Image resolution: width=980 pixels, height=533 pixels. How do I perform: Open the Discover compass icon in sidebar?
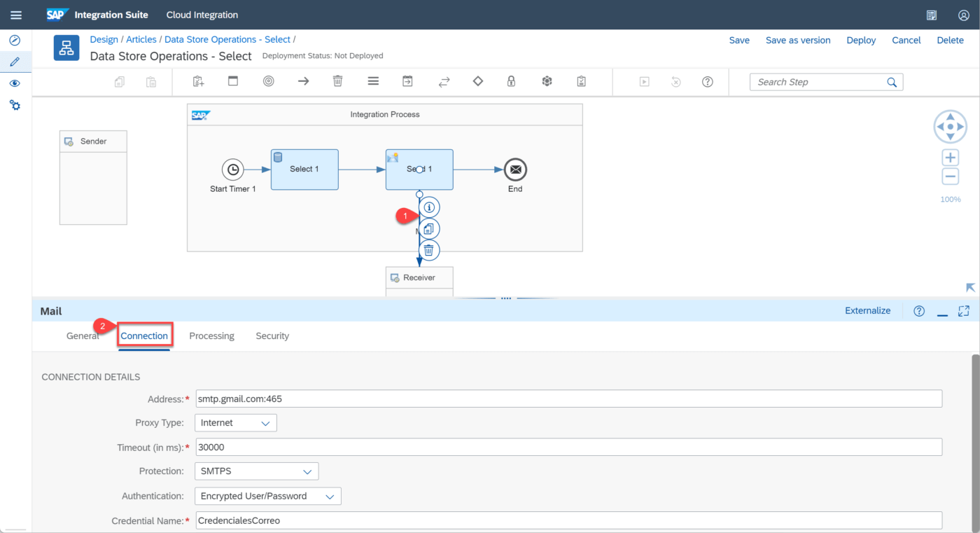15,41
